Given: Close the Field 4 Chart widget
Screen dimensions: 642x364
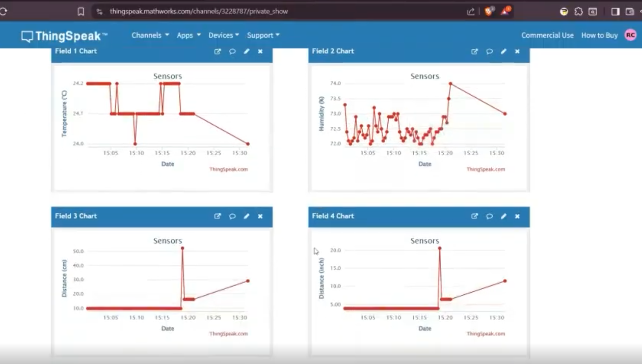Looking at the screenshot, I should [517, 216].
